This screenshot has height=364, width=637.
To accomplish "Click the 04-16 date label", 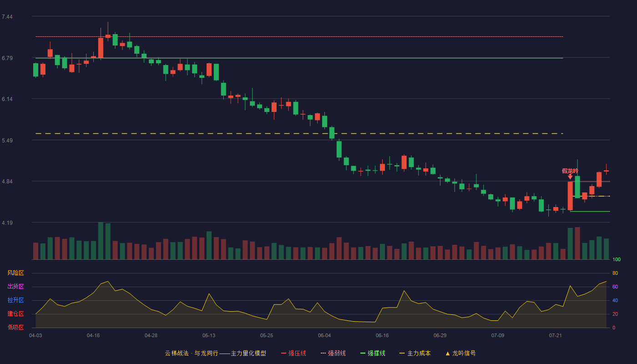I will 93,335.
